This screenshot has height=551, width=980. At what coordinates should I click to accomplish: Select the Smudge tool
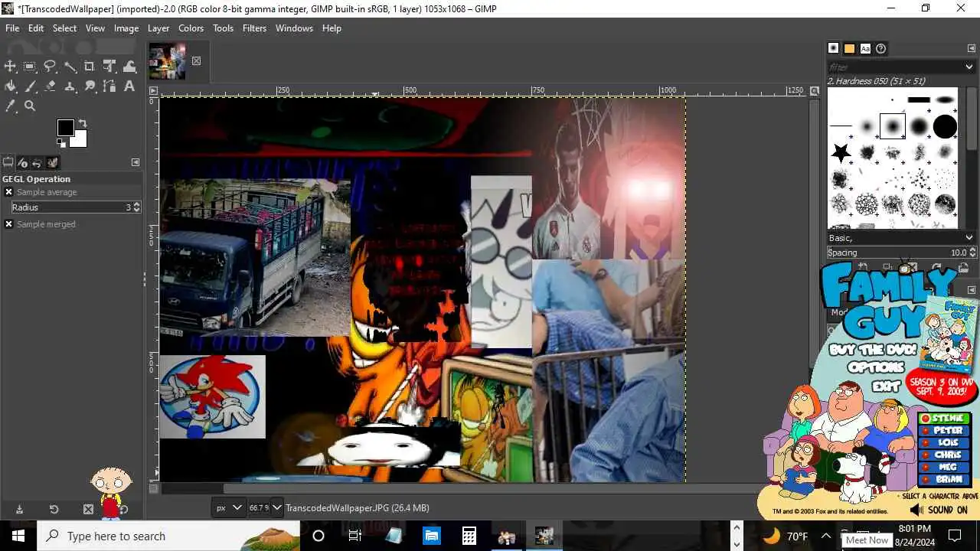(90, 86)
